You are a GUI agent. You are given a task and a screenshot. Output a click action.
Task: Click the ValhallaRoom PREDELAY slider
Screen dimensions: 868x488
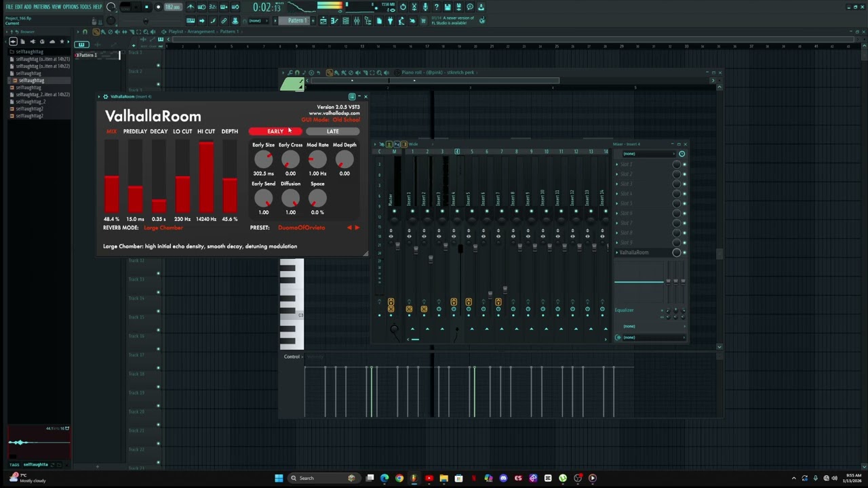point(135,176)
